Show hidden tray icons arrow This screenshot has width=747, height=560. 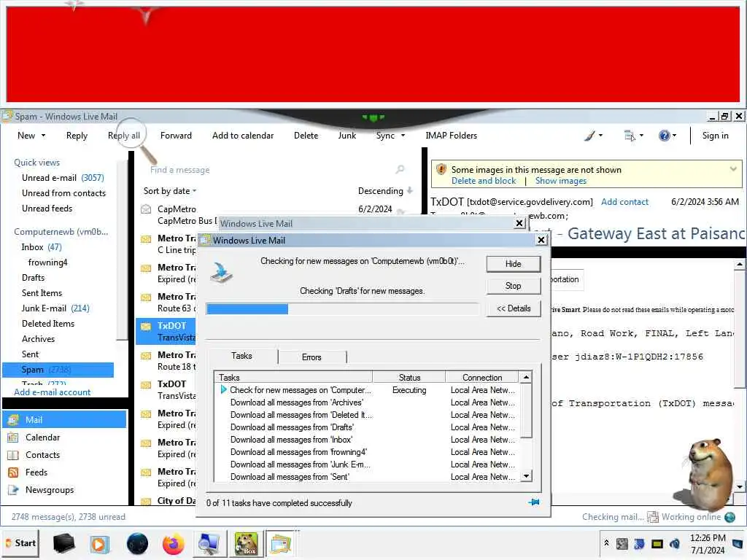coord(606,542)
